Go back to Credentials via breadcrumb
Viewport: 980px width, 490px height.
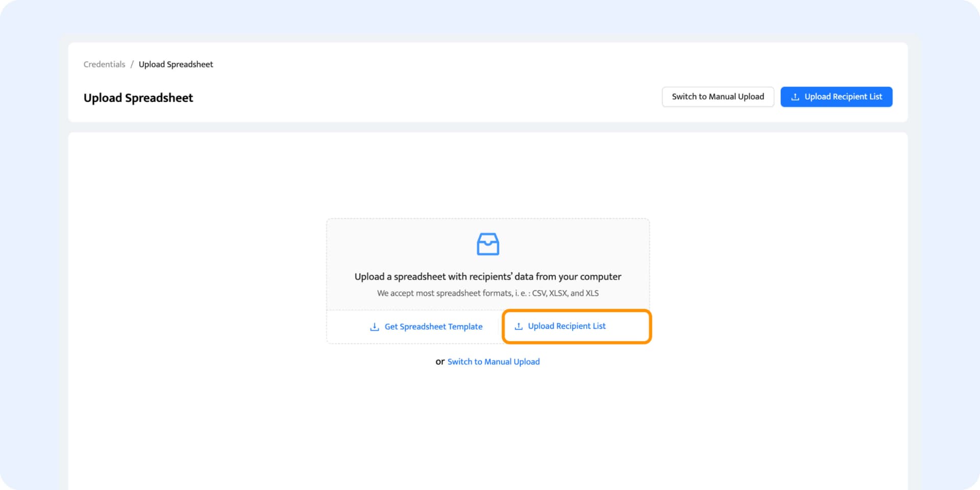click(104, 64)
